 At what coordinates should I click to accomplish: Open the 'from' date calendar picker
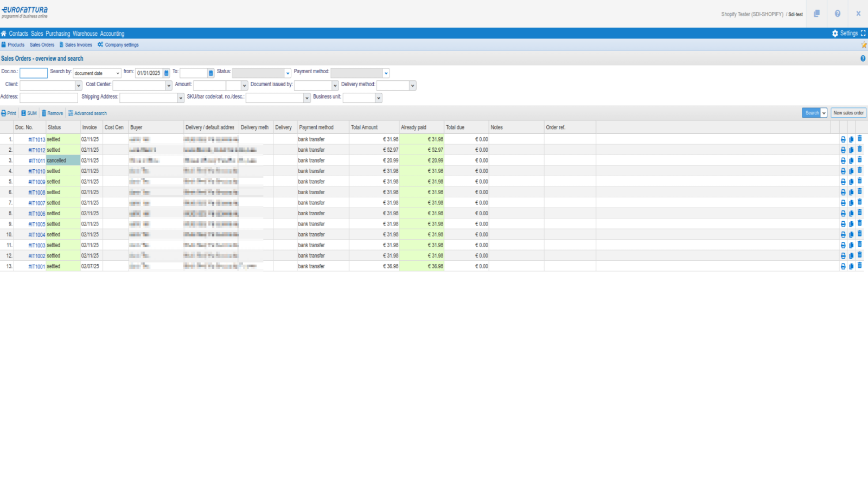[x=167, y=73]
